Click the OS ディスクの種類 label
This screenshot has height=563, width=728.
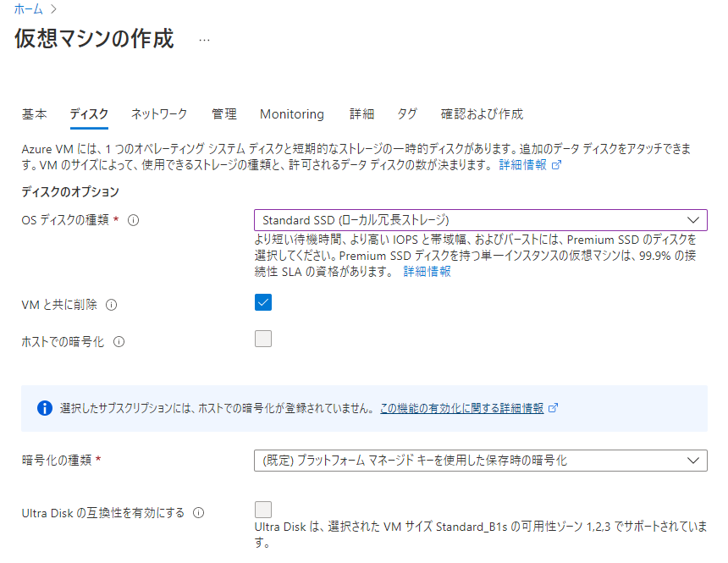[65, 220]
